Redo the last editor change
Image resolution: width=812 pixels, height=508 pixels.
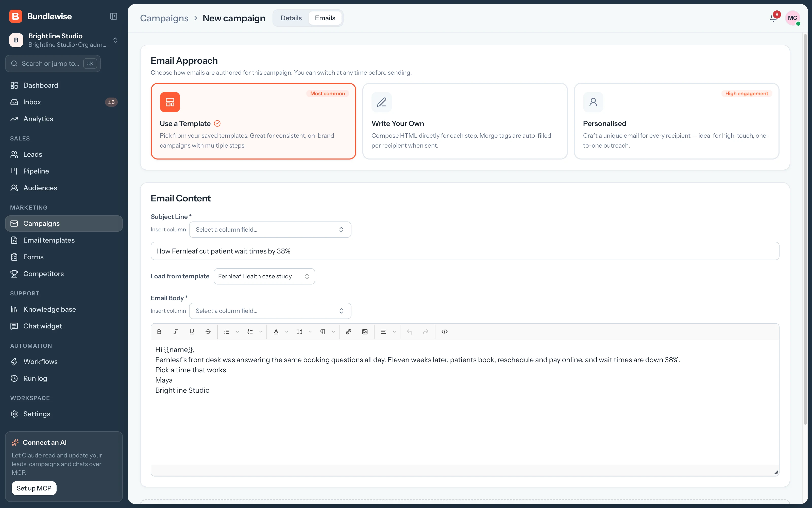426,332
